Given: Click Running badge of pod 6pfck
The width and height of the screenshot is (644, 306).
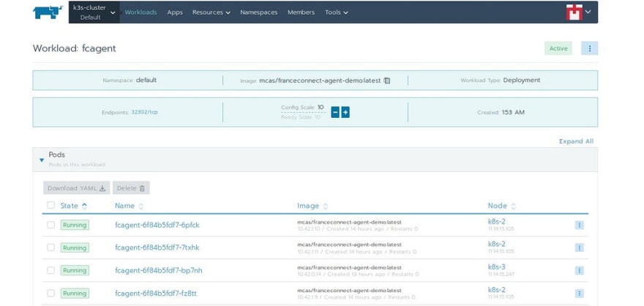Looking at the screenshot, I should point(75,225).
